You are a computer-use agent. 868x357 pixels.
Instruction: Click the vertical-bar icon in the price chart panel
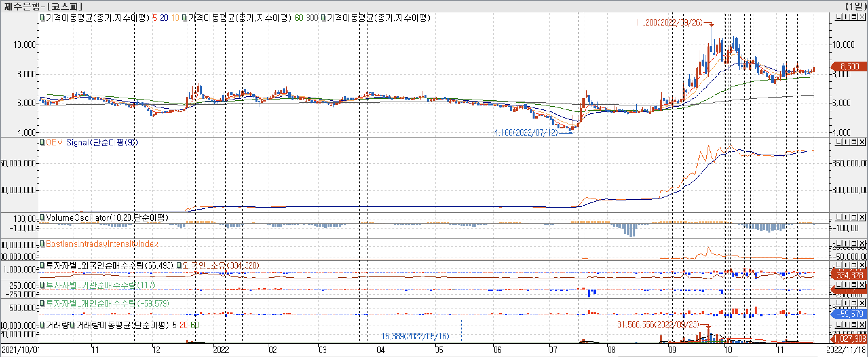click(846, 17)
